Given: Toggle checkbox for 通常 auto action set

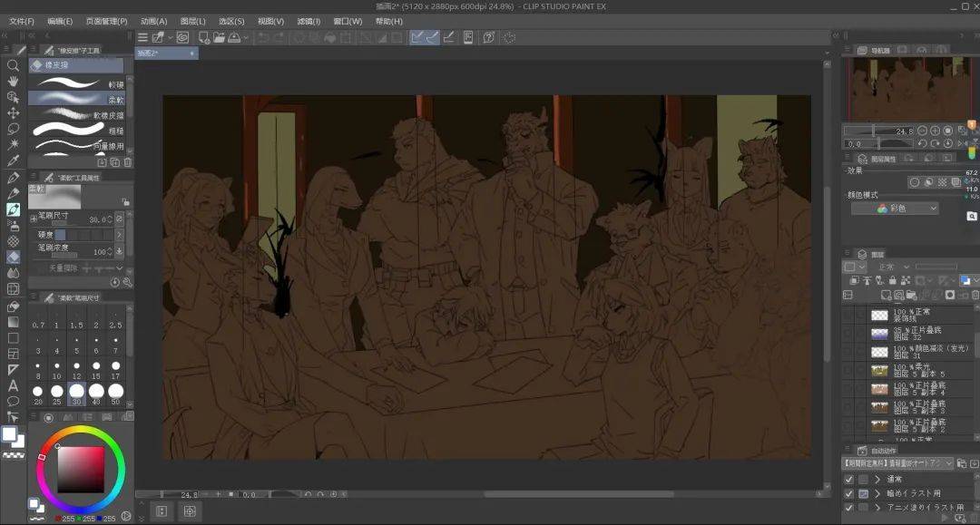Looking at the screenshot, I should (x=848, y=479).
